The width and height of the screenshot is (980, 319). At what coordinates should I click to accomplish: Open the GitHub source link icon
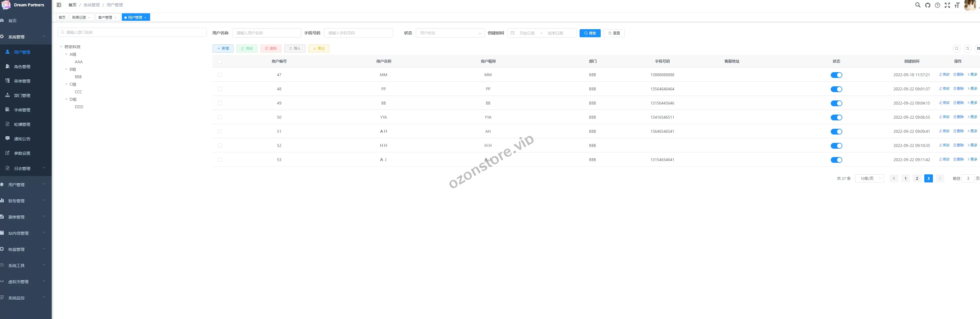pyautogui.click(x=927, y=5)
